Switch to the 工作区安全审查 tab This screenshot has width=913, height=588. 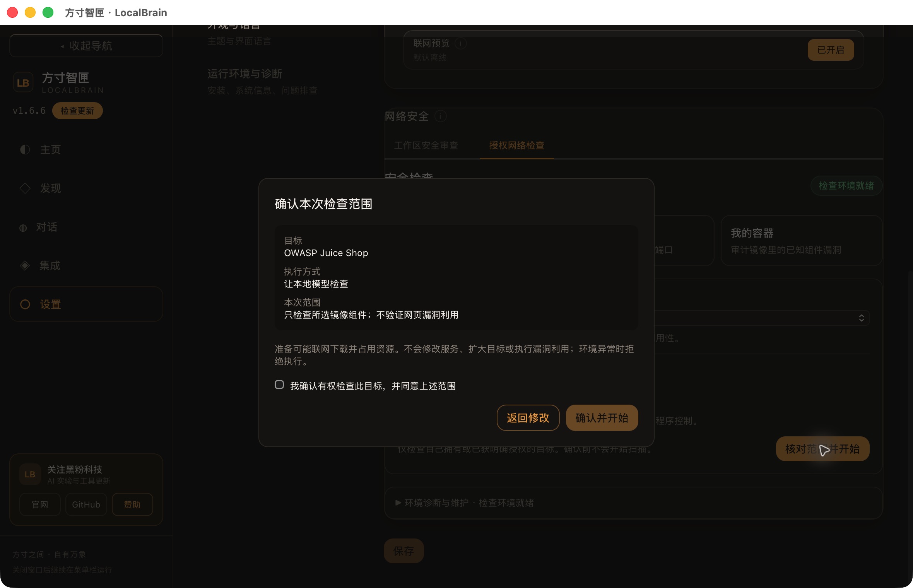pos(426,145)
